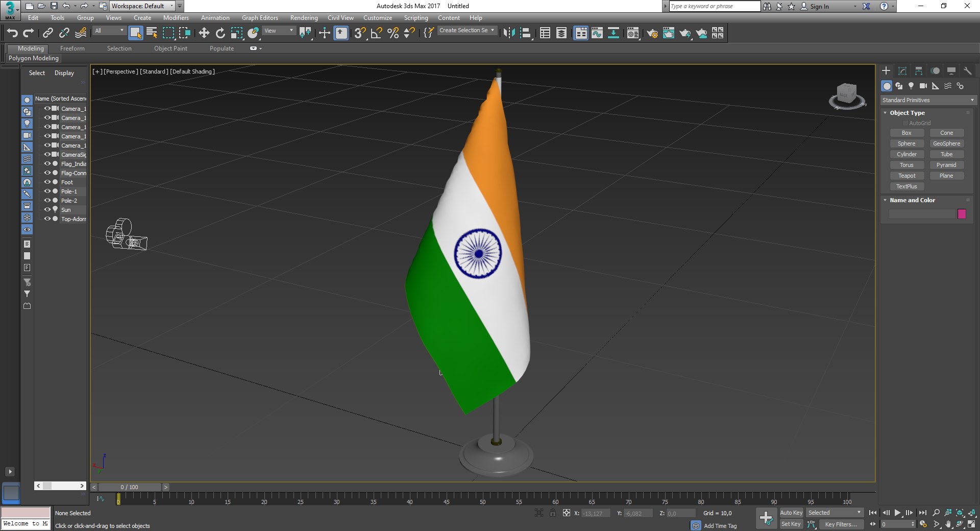Activate the Select Object tool
The image size is (980, 531).
(x=135, y=33)
